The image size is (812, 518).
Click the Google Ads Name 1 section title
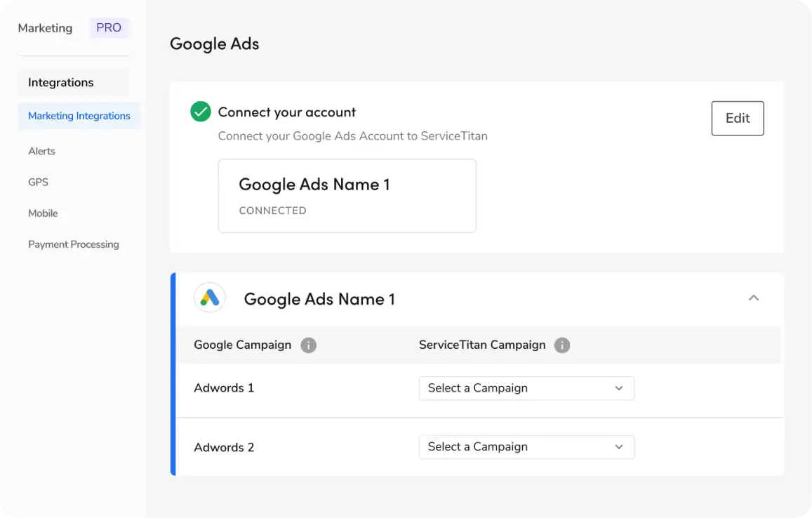[x=319, y=299]
